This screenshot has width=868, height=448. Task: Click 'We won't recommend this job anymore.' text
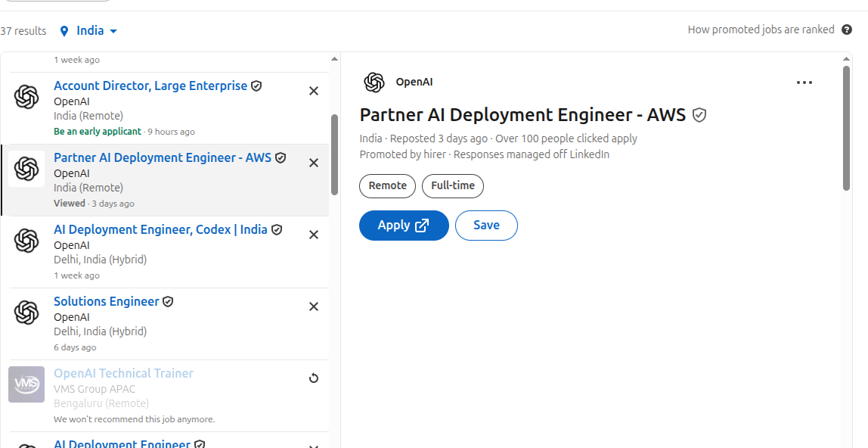[x=135, y=420]
